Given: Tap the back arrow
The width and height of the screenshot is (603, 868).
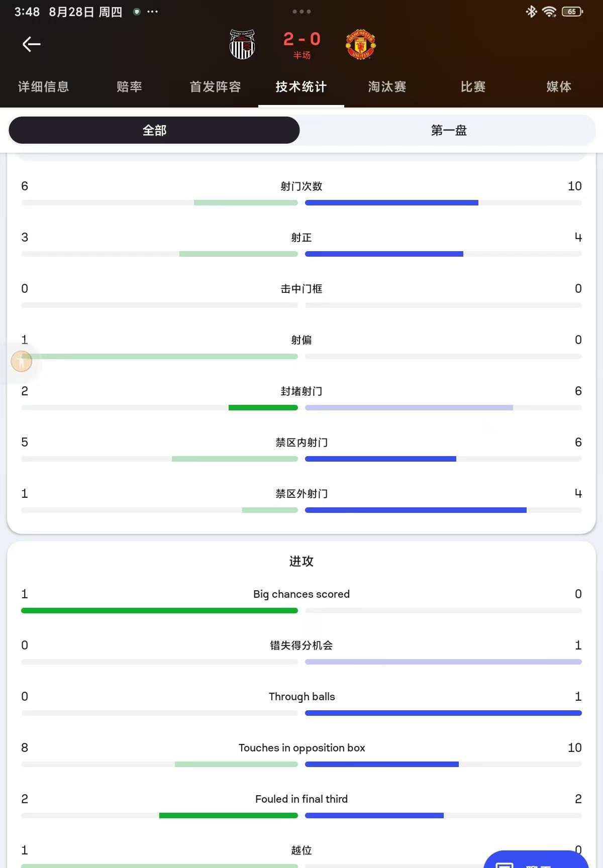Looking at the screenshot, I should [x=31, y=44].
